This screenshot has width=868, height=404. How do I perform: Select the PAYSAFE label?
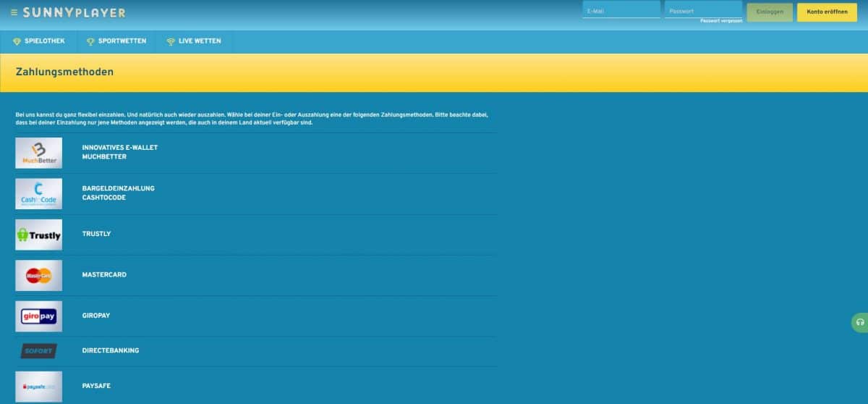pos(96,386)
